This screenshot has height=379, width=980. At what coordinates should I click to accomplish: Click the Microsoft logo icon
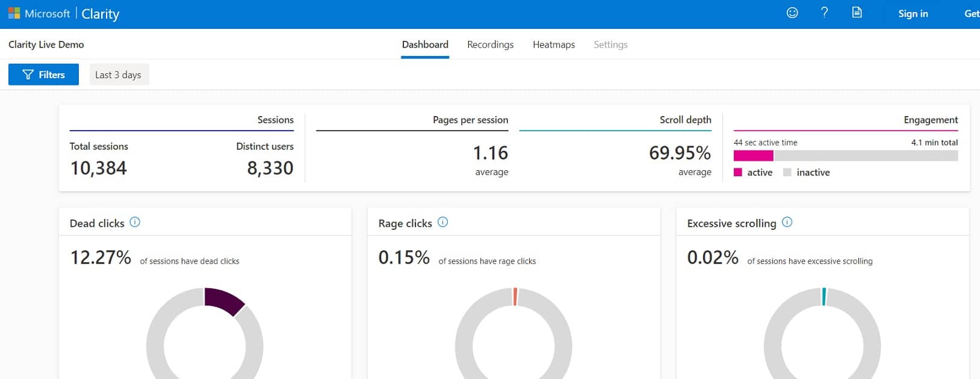14,13
